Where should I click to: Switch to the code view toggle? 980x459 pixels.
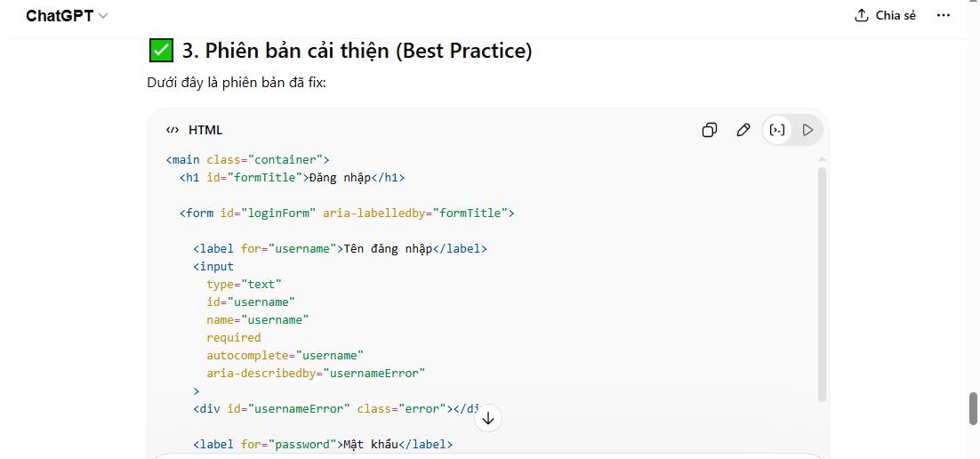coord(778,130)
